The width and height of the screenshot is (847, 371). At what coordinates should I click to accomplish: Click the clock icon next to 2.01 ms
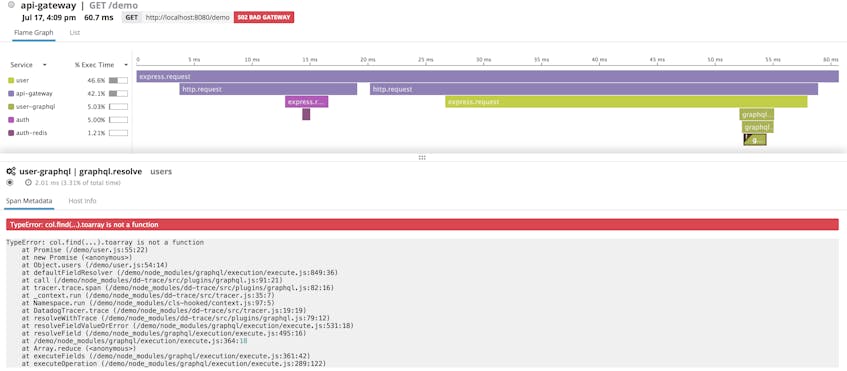point(29,183)
